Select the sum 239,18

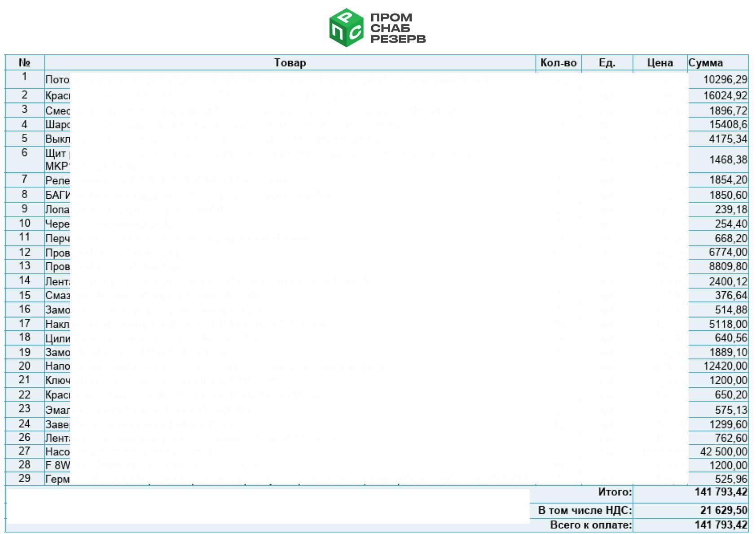point(731,210)
